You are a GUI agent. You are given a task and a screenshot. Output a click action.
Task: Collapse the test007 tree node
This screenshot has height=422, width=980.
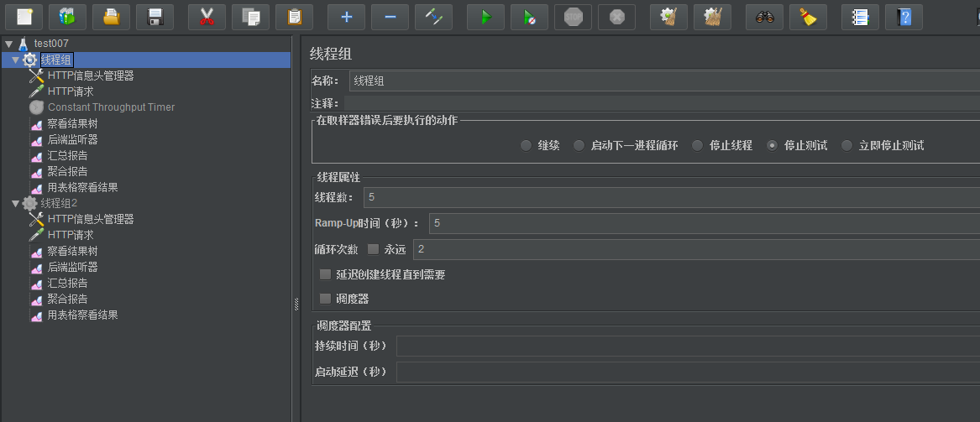[x=8, y=44]
